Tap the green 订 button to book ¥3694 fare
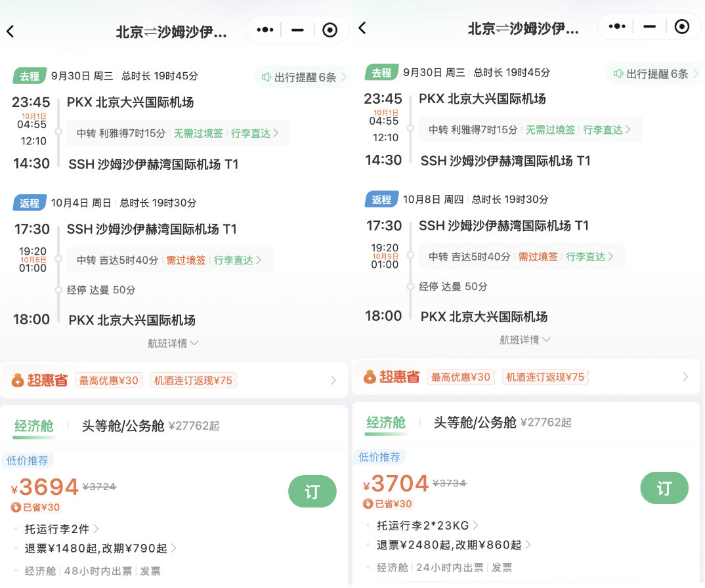Screen dimensions: 705x588 (312, 491)
